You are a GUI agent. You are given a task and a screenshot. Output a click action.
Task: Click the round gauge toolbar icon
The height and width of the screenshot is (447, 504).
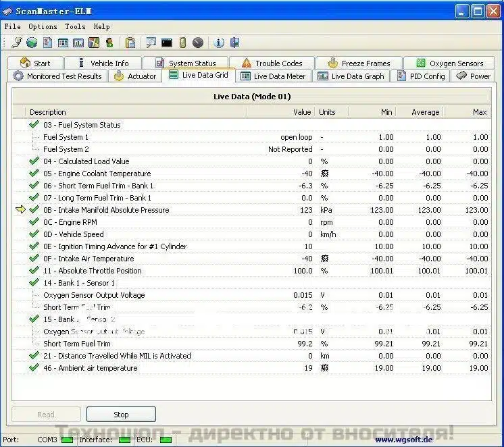coord(198,43)
